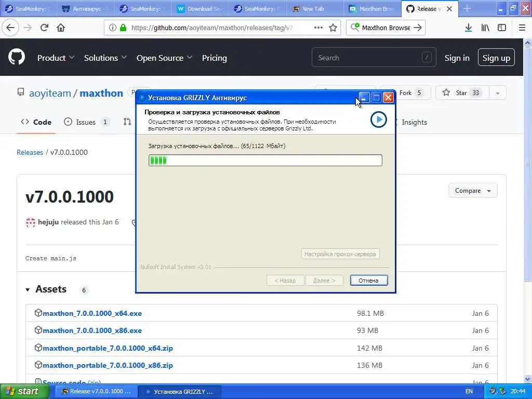Click the 98.1 MB size text
The height and width of the screenshot is (399, 532).
tap(370, 313)
